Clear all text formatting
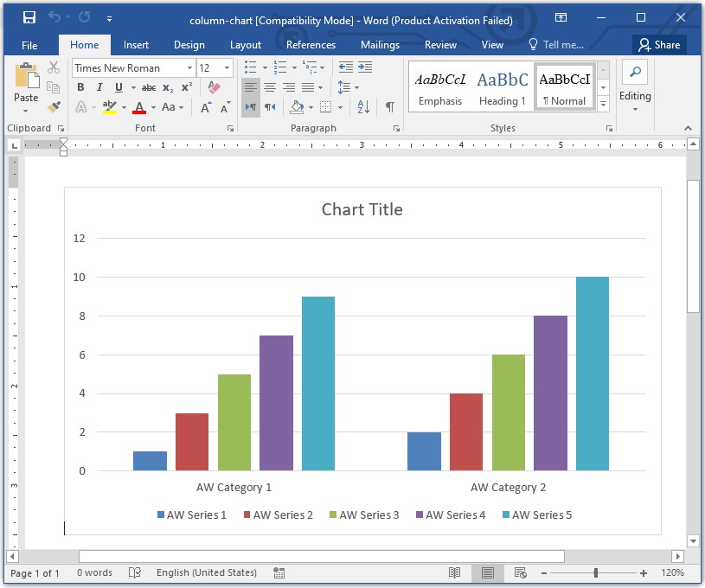This screenshot has height=588, width=705. pos(214,87)
